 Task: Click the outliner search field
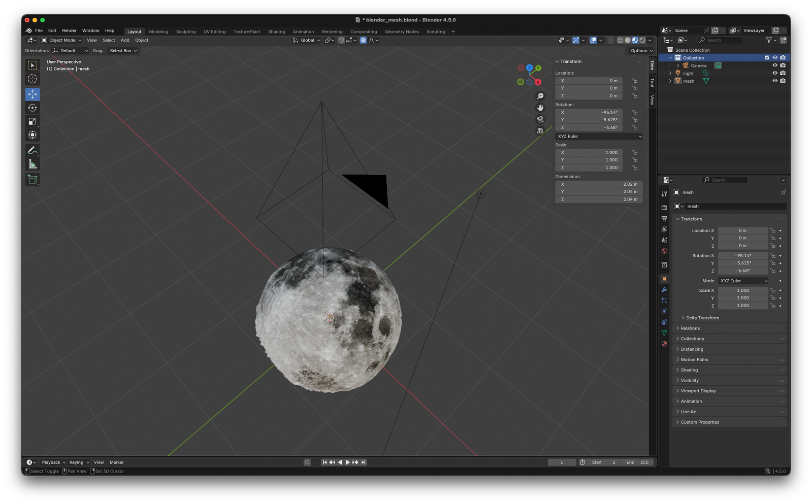coord(720,40)
